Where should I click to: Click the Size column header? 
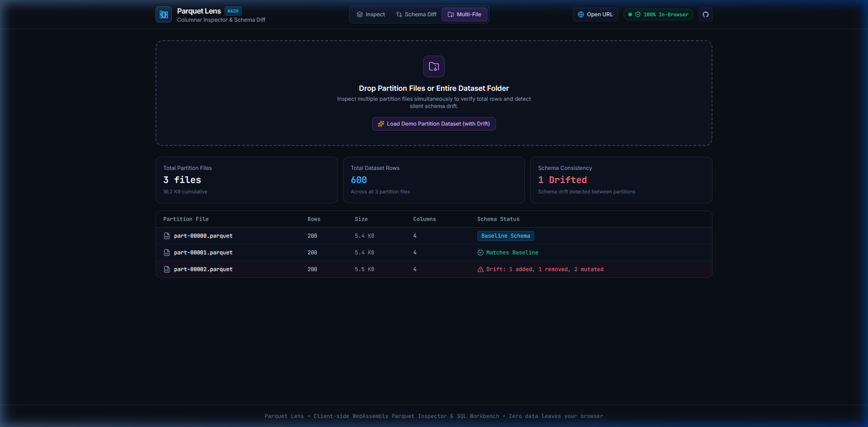coord(361,219)
